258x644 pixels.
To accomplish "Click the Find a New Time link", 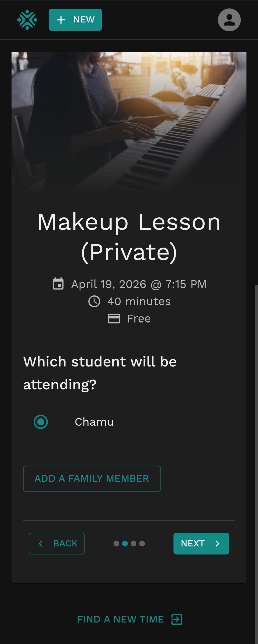I will [x=120, y=619].
